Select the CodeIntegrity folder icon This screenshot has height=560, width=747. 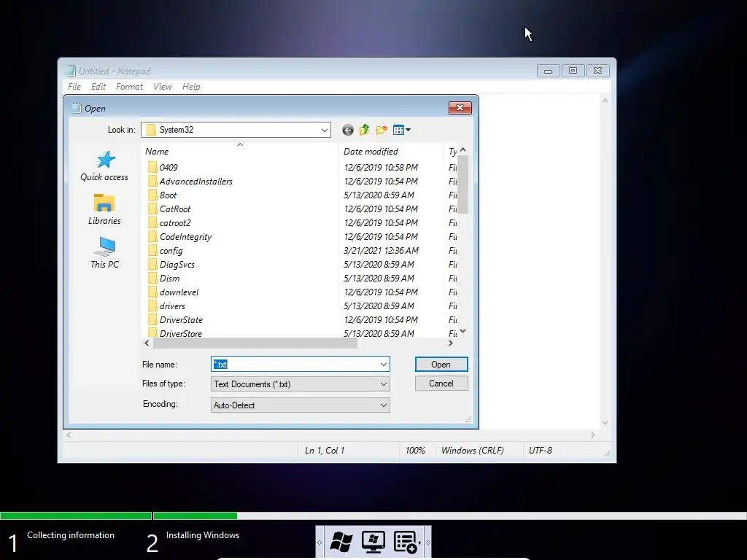tap(152, 236)
